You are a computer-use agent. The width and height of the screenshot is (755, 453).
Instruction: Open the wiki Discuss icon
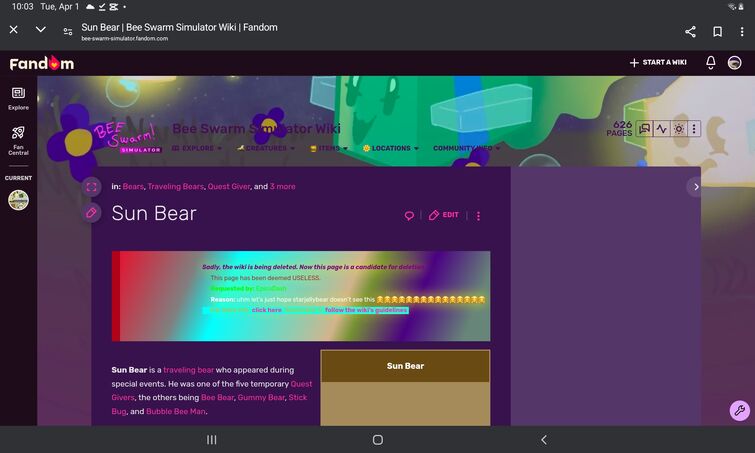644,129
